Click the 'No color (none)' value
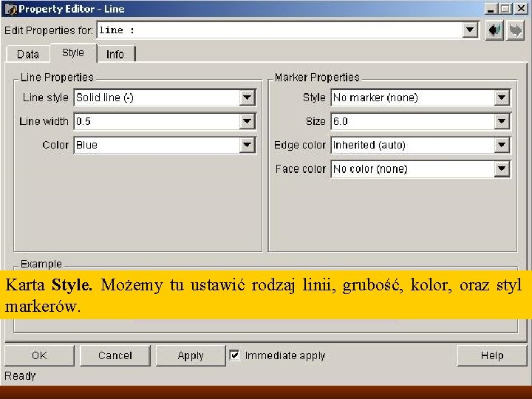The image size is (532, 399). tap(370, 169)
